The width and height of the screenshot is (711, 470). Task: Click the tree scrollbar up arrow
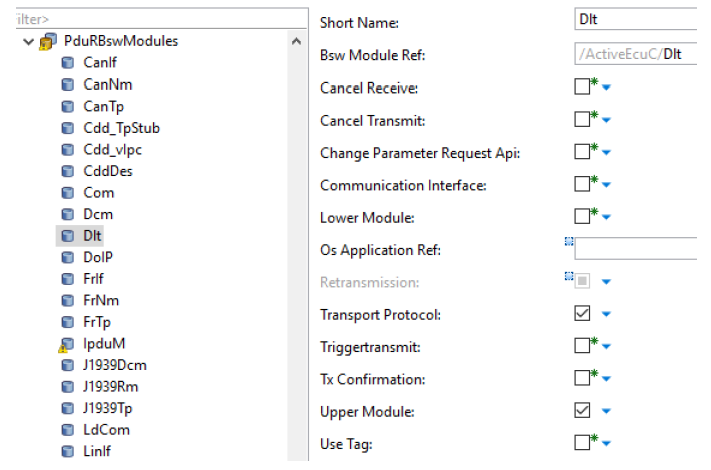point(296,41)
